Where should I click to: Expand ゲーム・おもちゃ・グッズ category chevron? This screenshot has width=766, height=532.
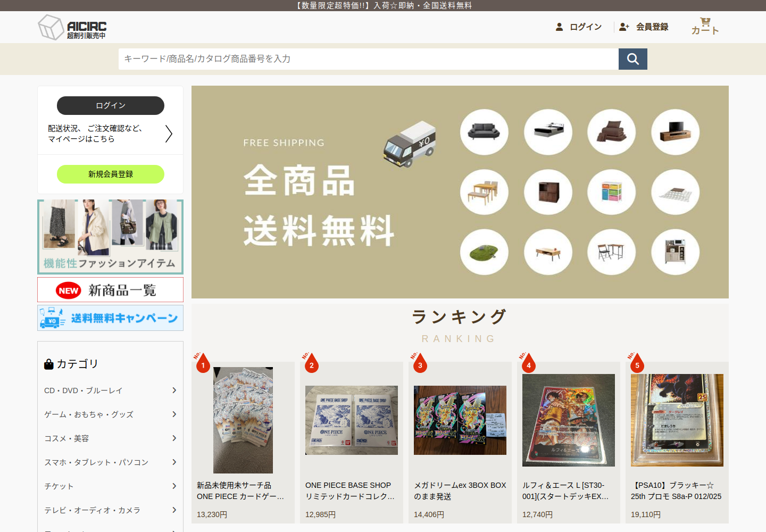174,414
